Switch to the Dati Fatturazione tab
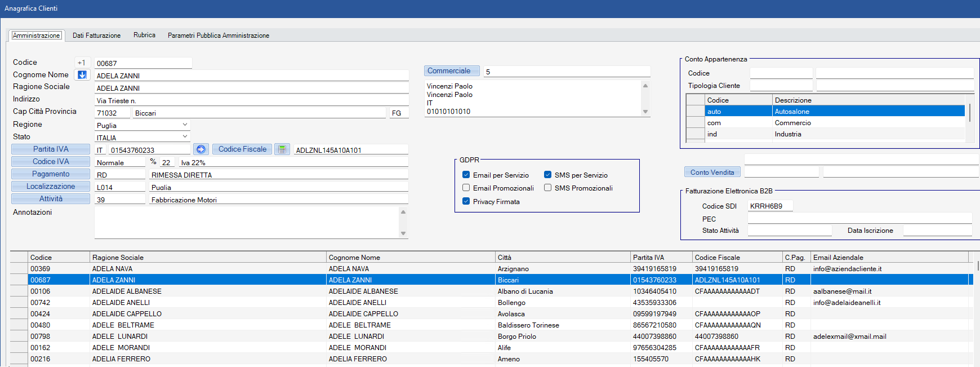Viewport: 980px width, 367px height. click(96, 36)
